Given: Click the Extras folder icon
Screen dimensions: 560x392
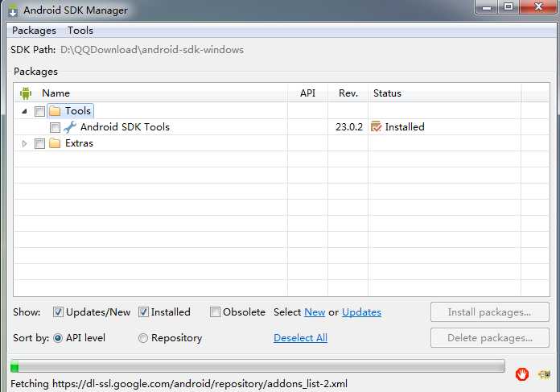Looking at the screenshot, I should click(x=55, y=143).
